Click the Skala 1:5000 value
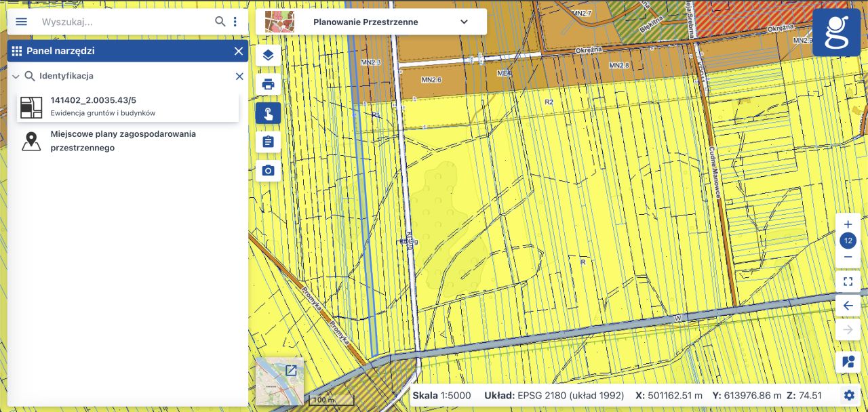This screenshot has width=868, height=412. [x=456, y=396]
